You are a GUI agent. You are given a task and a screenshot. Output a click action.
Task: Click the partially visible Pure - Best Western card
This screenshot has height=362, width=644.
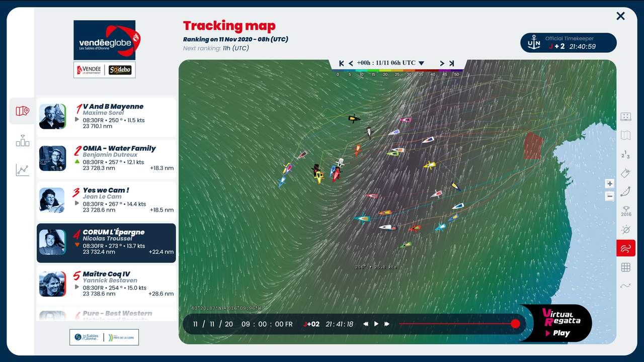(x=107, y=315)
